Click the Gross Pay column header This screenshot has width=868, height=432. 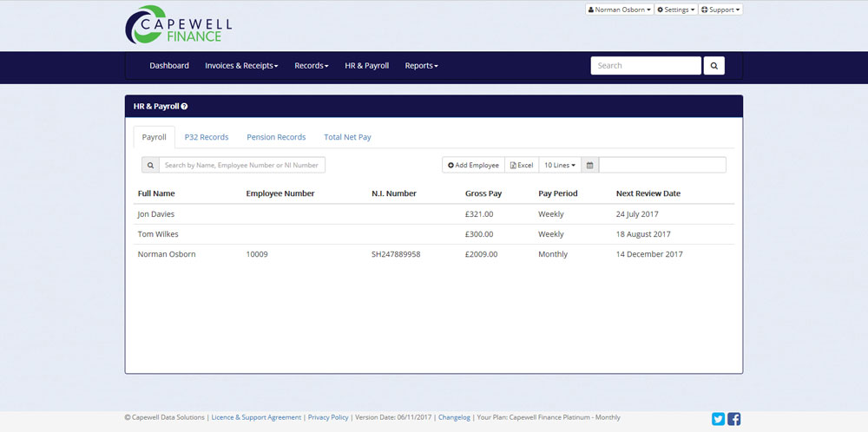[x=483, y=193]
